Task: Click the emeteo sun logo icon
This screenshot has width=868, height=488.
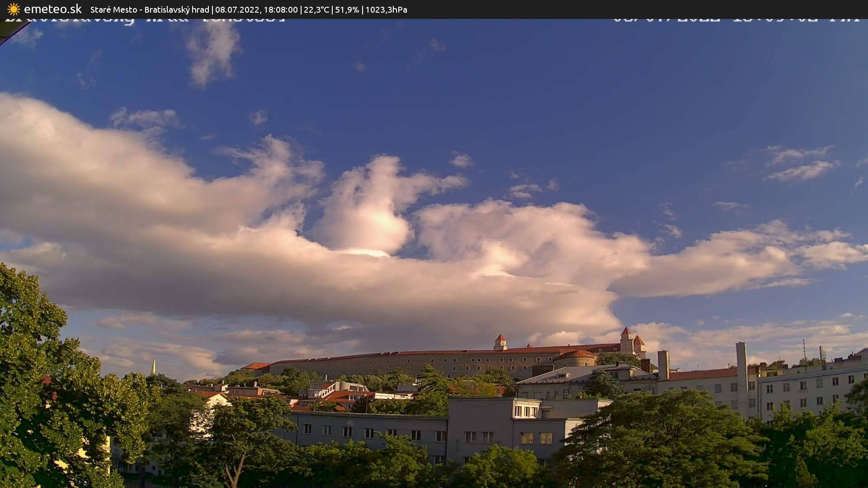Action: [14, 9]
